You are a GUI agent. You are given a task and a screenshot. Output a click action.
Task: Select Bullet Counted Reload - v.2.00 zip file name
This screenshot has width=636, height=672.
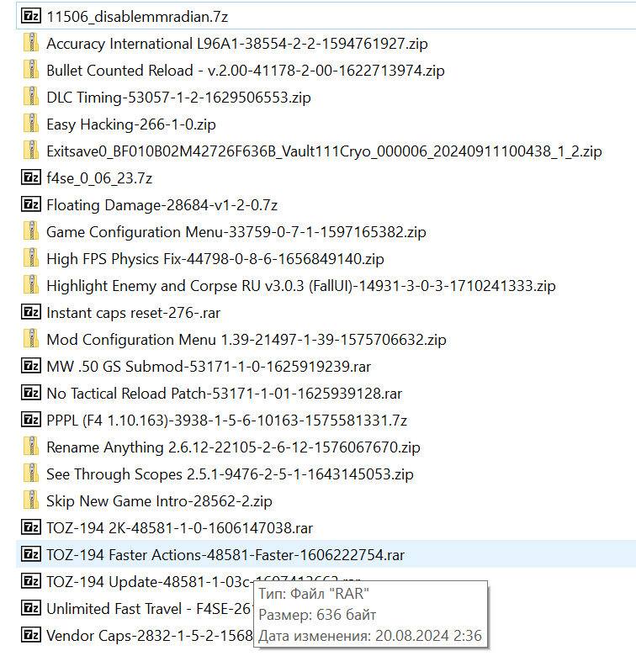pyautogui.click(x=246, y=71)
